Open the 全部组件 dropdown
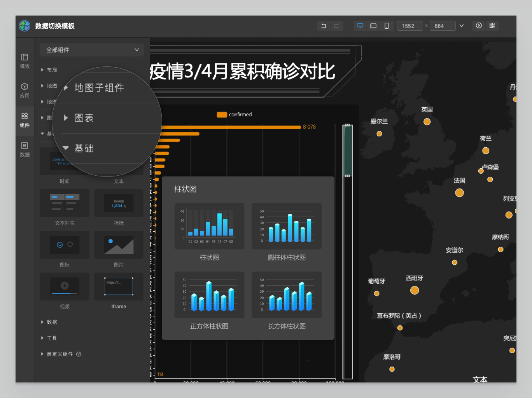The image size is (532, 398). click(92, 50)
